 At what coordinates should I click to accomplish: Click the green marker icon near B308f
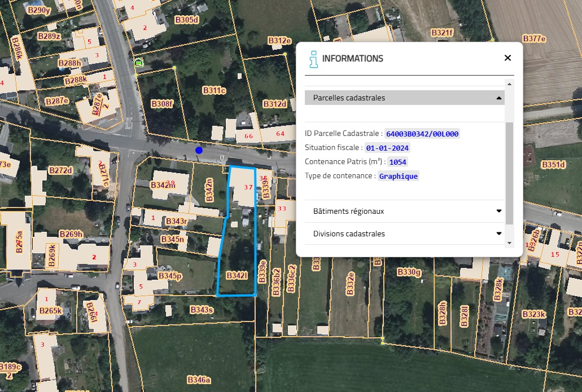coord(139,63)
